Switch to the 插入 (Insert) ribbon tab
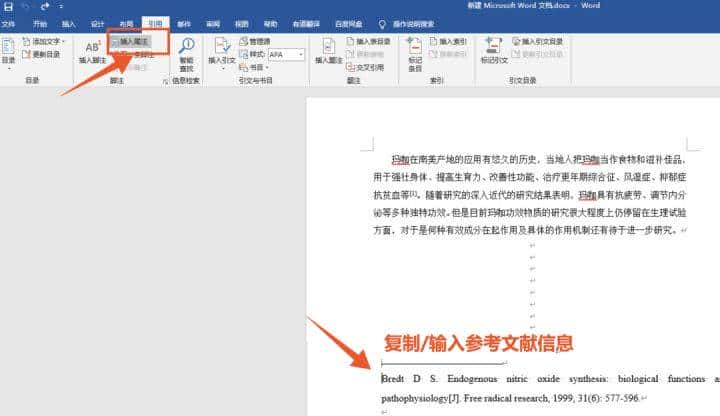720x416 pixels. [68, 24]
